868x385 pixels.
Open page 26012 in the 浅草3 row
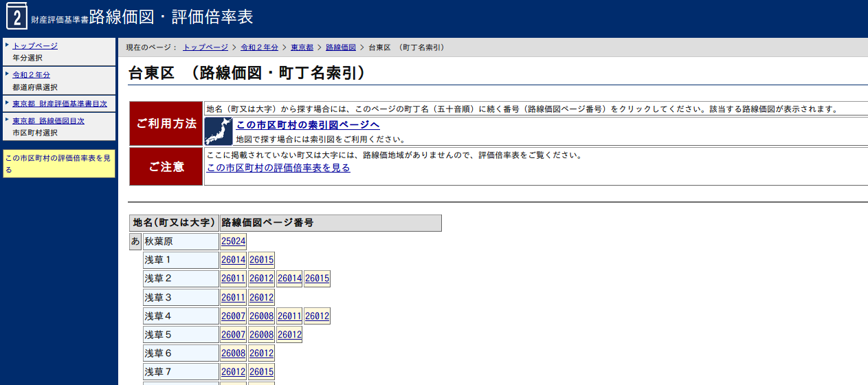[261, 297]
